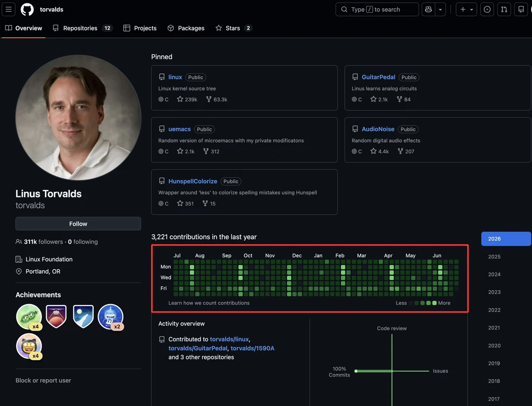The width and height of the screenshot is (532, 406).
Task: Expand the Copilot dropdown arrow
Action: (440, 9)
